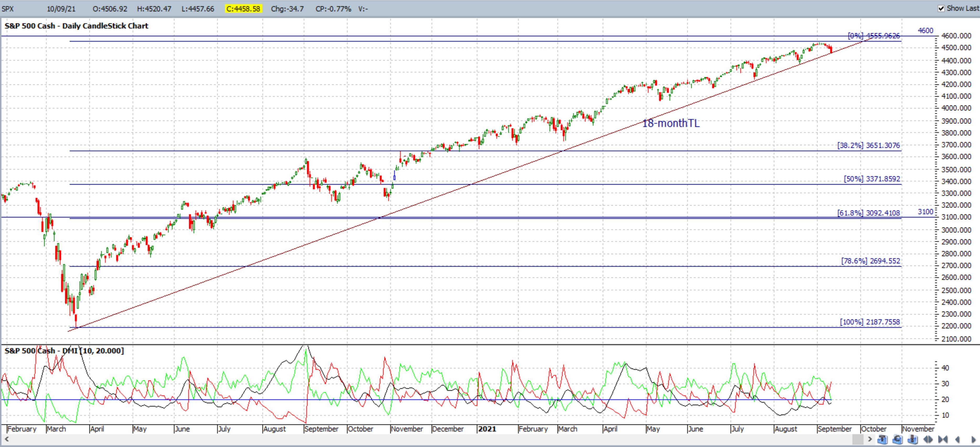Click the horizontal scrollbar right arrow

click(870, 439)
